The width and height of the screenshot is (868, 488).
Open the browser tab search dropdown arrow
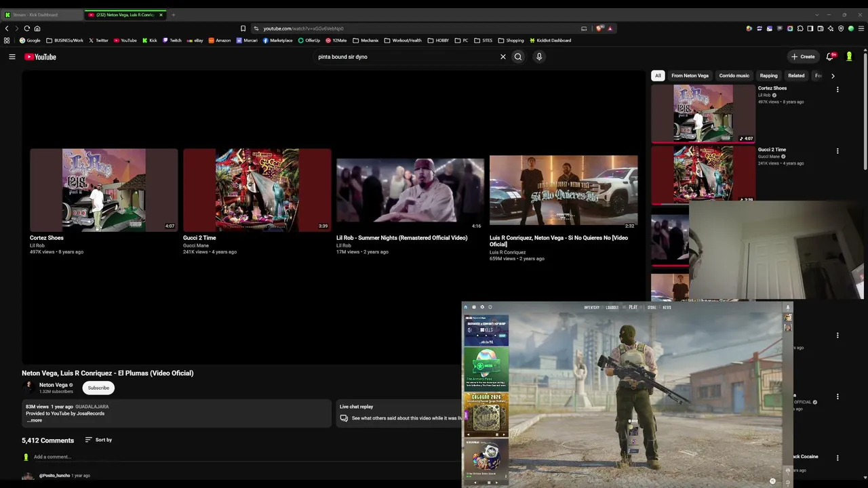[816, 14]
